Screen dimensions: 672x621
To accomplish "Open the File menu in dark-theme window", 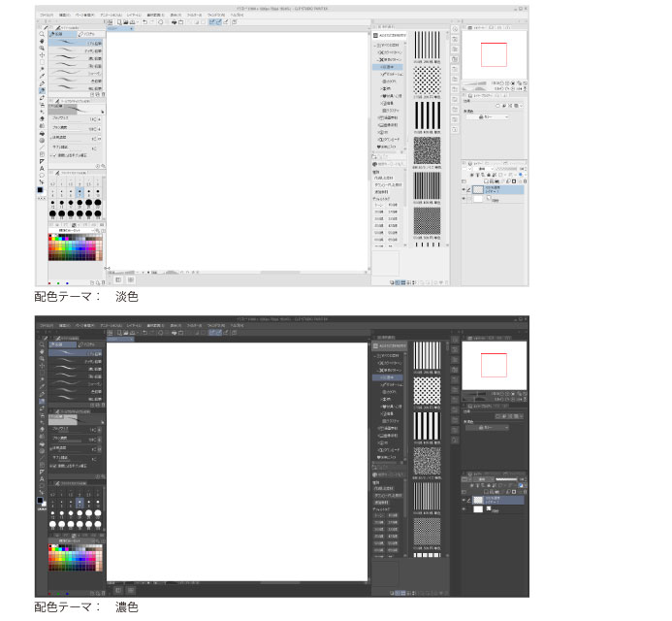I will pyautogui.click(x=47, y=325).
